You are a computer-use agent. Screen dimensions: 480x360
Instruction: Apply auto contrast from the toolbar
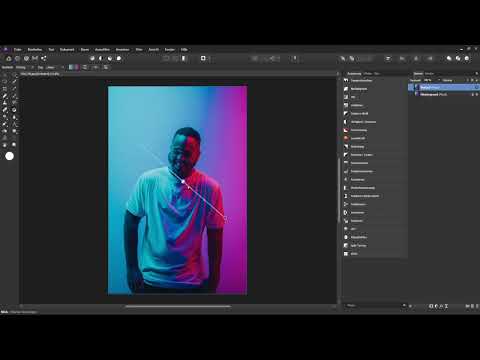point(101,58)
